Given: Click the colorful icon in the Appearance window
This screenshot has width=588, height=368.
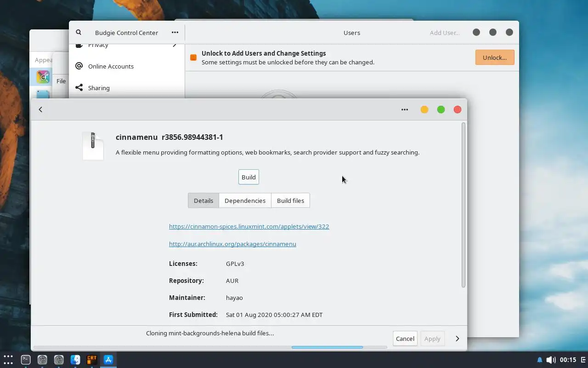Looking at the screenshot, I should point(43,77).
